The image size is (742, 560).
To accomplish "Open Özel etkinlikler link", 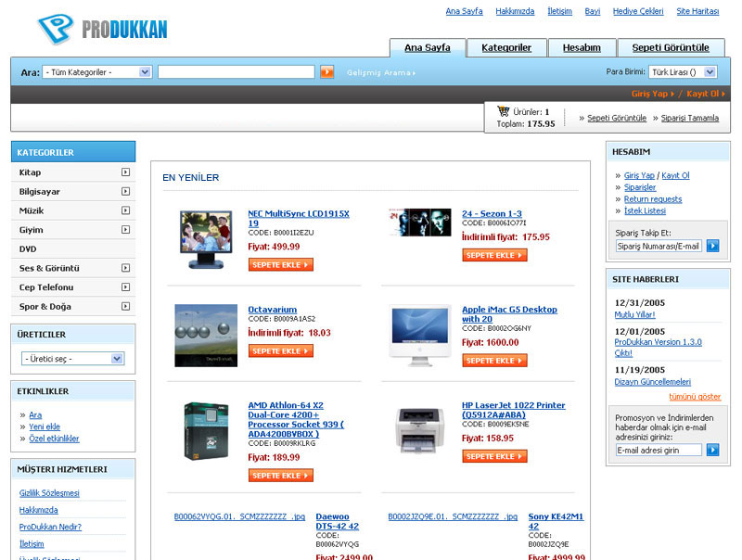I will 54,439.
